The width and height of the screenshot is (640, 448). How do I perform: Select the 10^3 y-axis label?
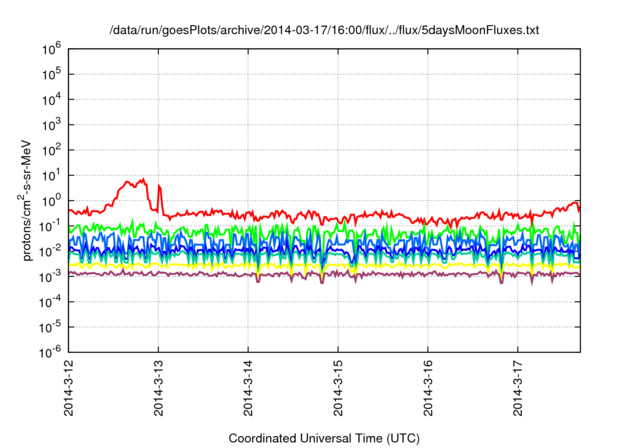51,125
